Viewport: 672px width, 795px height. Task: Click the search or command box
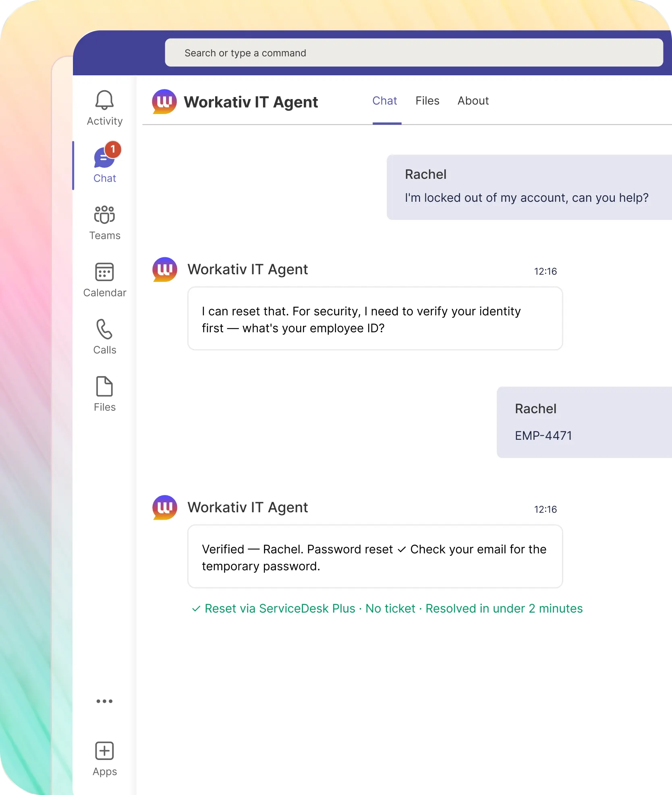(x=414, y=53)
